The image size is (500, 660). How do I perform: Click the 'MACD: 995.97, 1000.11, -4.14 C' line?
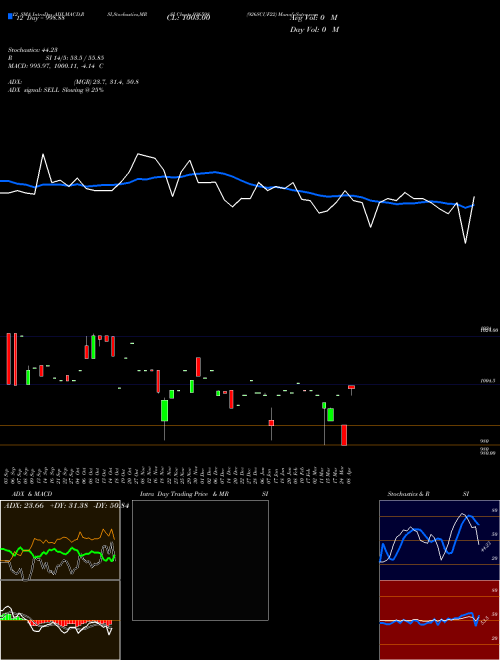click(x=56, y=66)
